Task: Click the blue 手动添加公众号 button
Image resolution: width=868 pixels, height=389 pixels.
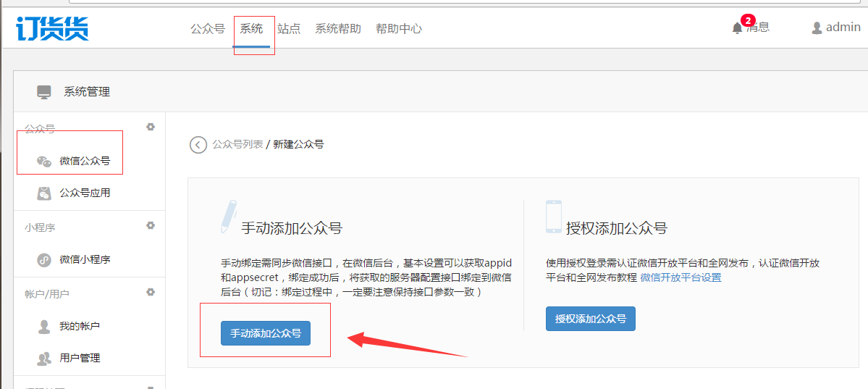Action: click(x=266, y=333)
